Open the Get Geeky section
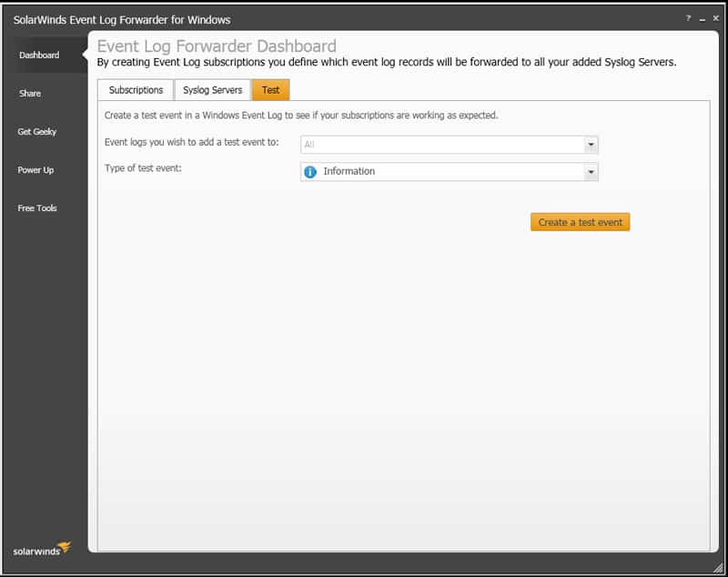 tap(37, 131)
